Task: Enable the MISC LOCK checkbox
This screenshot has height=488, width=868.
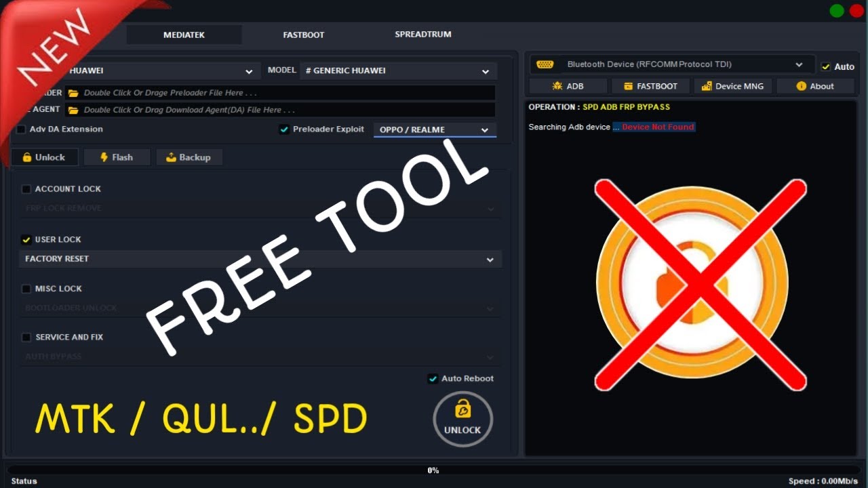Action: (x=26, y=289)
